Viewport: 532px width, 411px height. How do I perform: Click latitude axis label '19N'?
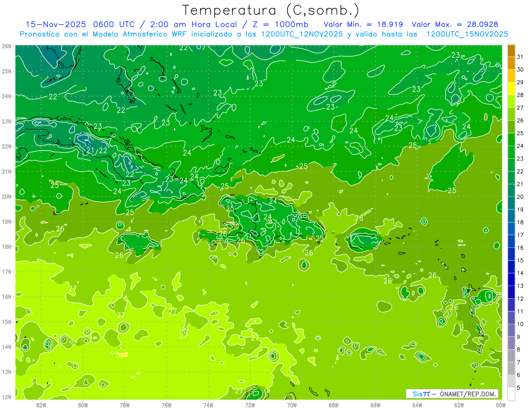[7, 221]
